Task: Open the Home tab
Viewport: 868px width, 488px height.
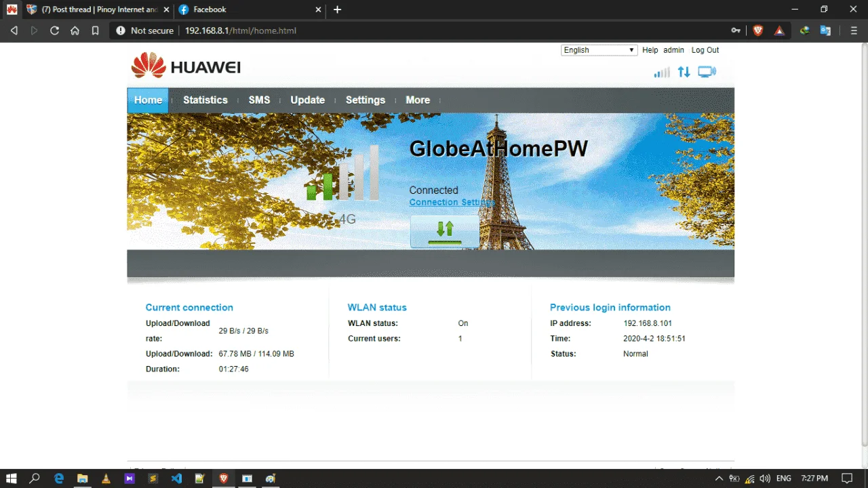Action: pyautogui.click(x=148, y=100)
